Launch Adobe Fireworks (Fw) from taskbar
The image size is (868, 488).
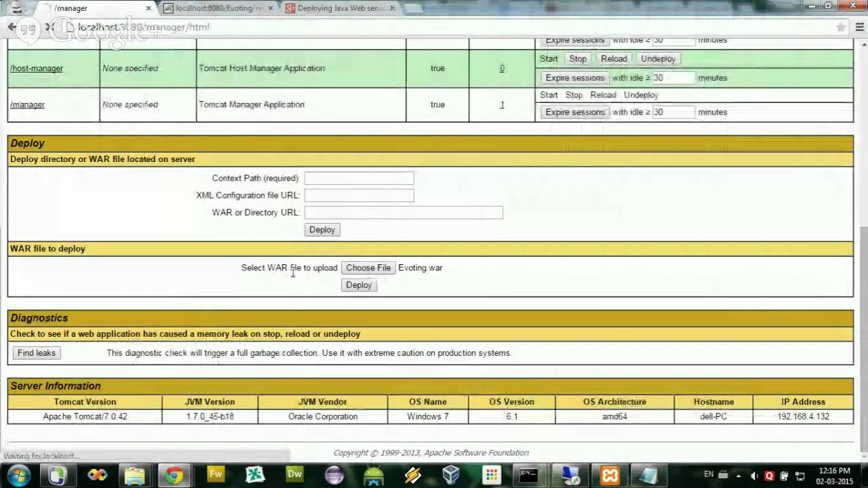coord(216,475)
